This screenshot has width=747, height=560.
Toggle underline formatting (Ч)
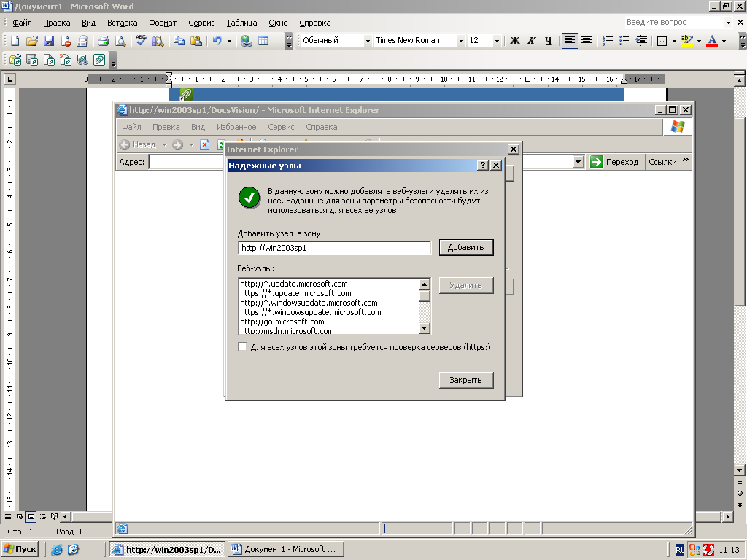point(549,41)
